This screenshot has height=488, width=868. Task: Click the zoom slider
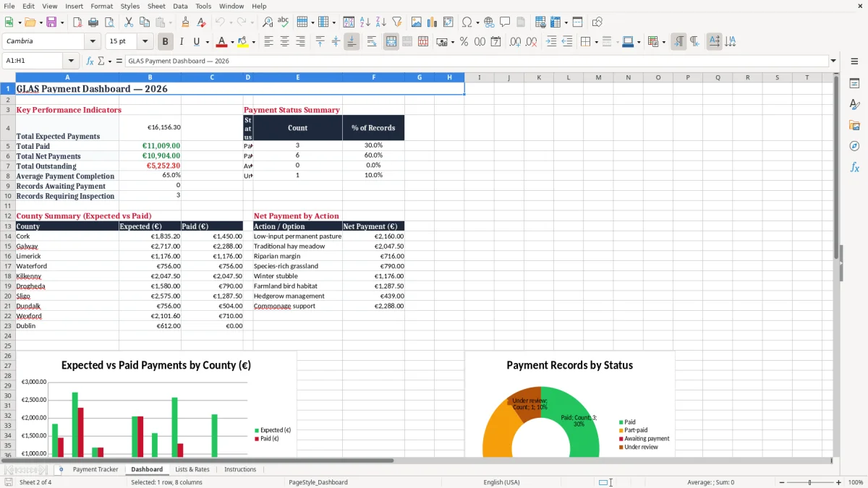point(810,482)
